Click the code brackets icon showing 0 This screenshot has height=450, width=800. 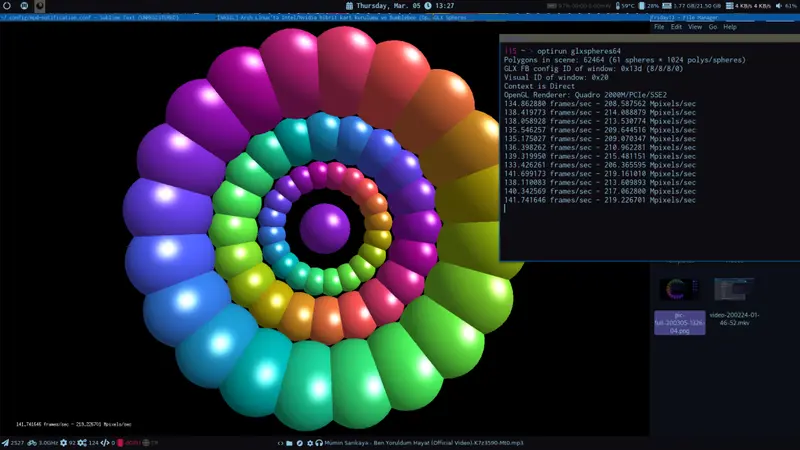coord(105,443)
